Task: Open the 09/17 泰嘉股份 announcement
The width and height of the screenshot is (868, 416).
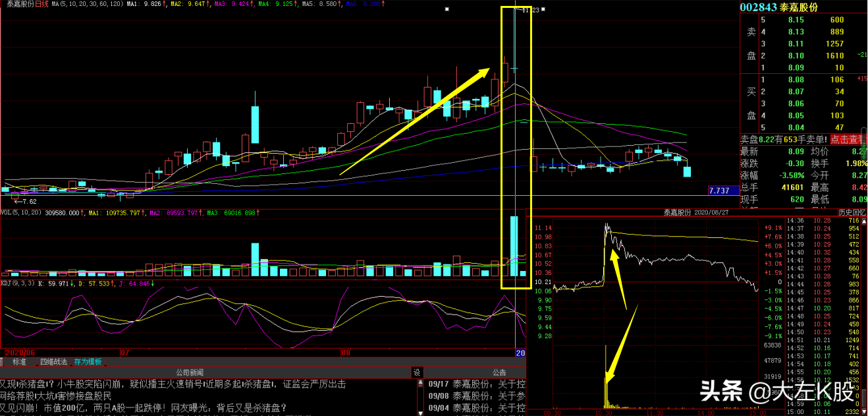Action: coord(477,384)
